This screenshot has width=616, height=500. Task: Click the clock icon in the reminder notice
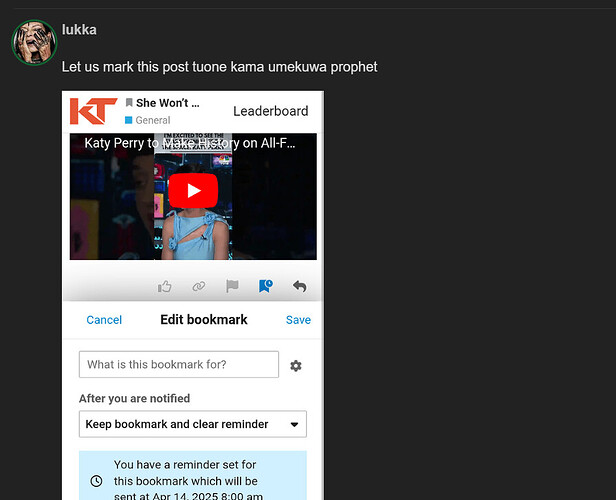tap(96, 481)
